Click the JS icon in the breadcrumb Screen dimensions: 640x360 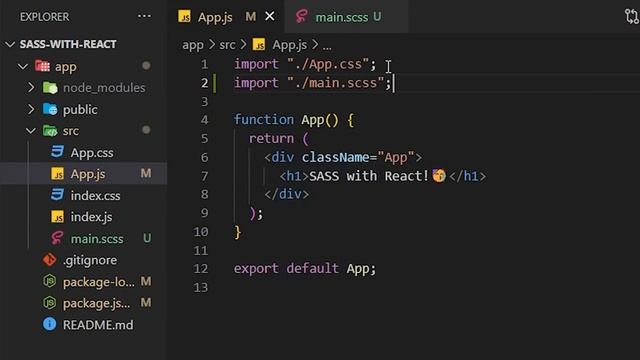click(259, 44)
